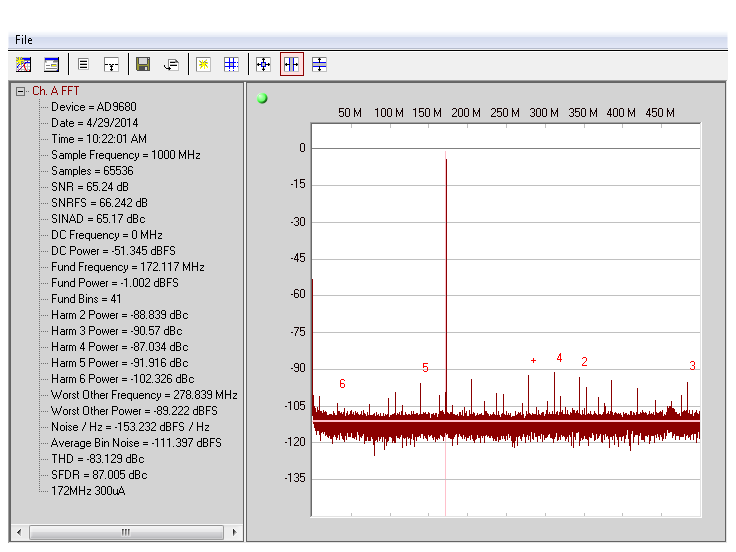Click the properties window icon in toolbar

51,64
